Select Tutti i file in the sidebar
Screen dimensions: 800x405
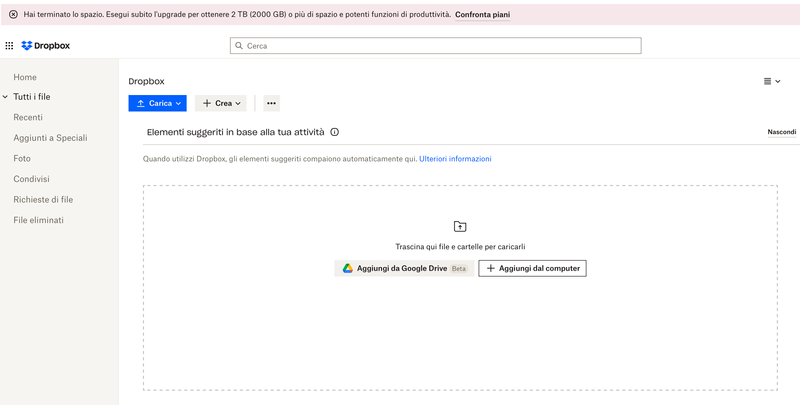pos(32,97)
